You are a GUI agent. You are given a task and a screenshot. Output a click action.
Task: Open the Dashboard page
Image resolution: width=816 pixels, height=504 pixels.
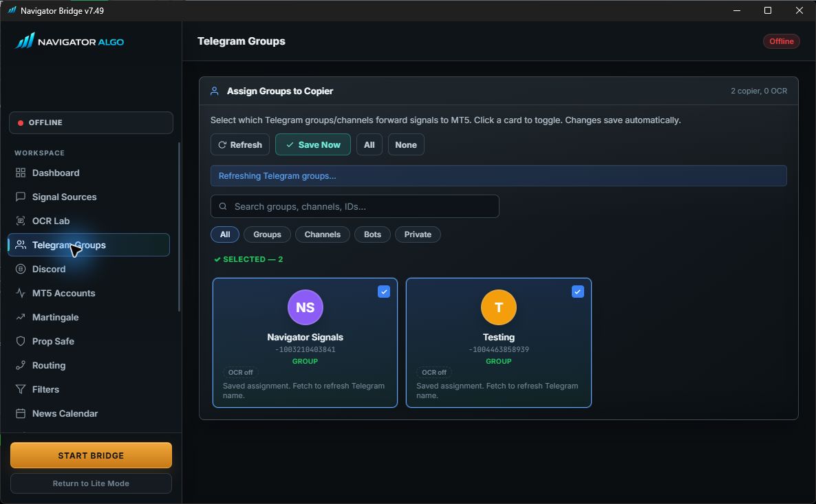[89, 173]
